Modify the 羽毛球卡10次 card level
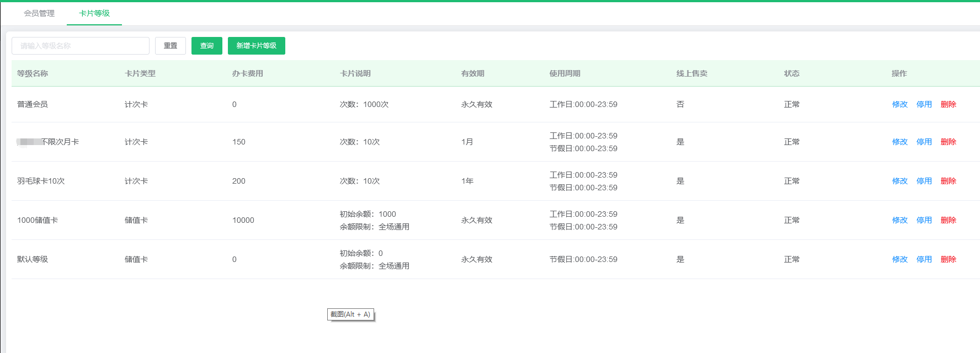980x353 pixels. pyautogui.click(x=900, y=181)
